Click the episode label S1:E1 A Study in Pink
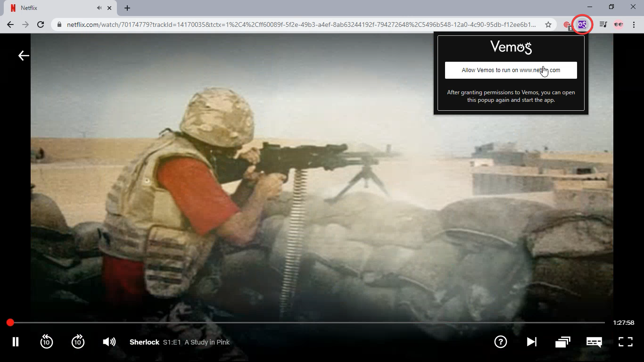This screenshot has height=362, width=644. (x=196, y=342)
